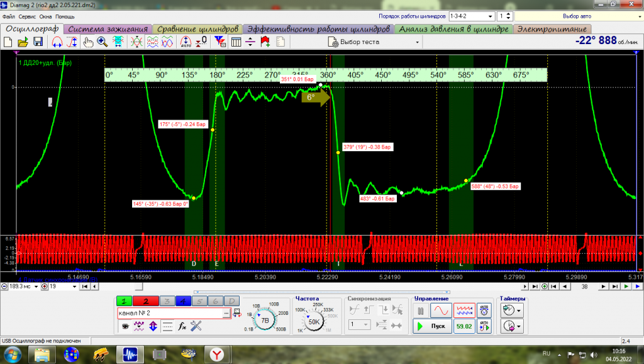Click the pause button in Управление
644x364 pixels.
(x=421, y=311)
